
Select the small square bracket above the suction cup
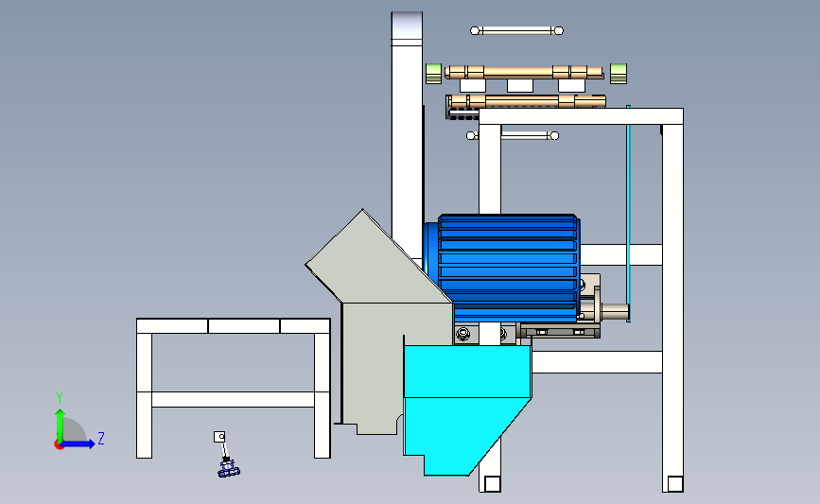coord(219,437)
